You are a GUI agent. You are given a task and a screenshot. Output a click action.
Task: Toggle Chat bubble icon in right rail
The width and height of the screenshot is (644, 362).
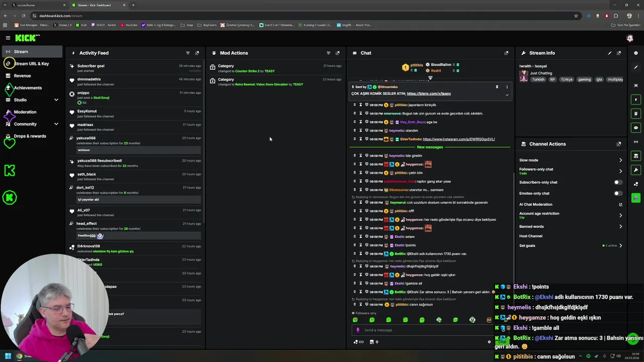pos(636,128)
